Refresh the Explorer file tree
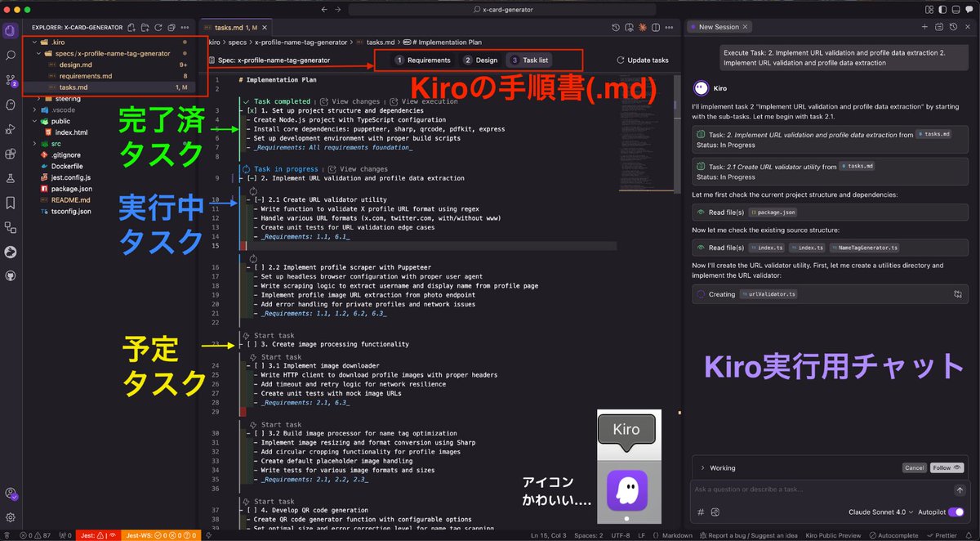980x541 pixels. pos(158,27)
